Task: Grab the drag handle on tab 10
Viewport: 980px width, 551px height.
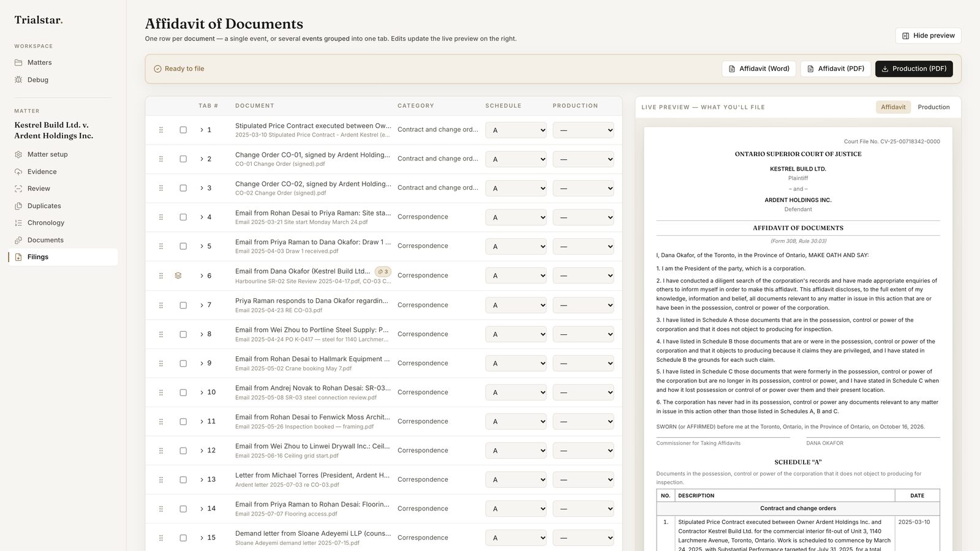Action: coord(161,392)
